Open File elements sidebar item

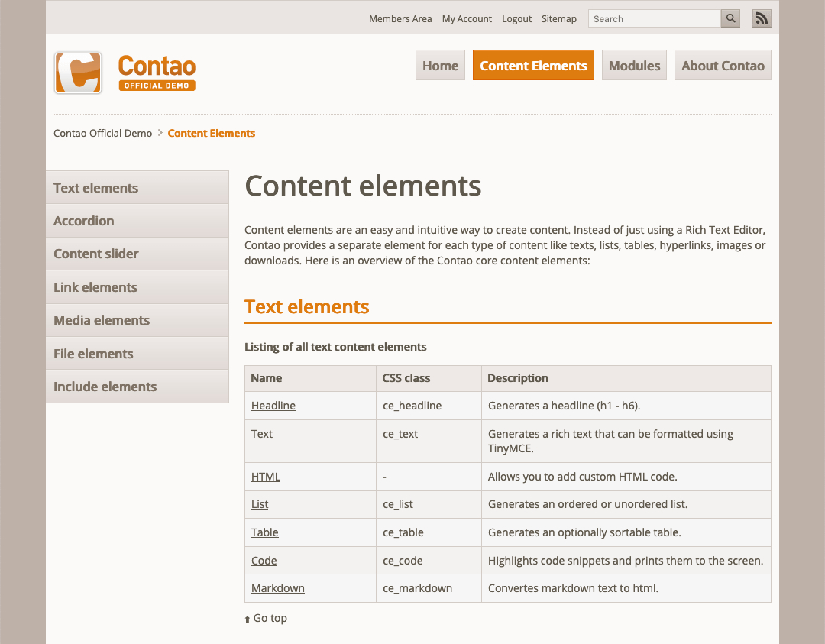137,353
